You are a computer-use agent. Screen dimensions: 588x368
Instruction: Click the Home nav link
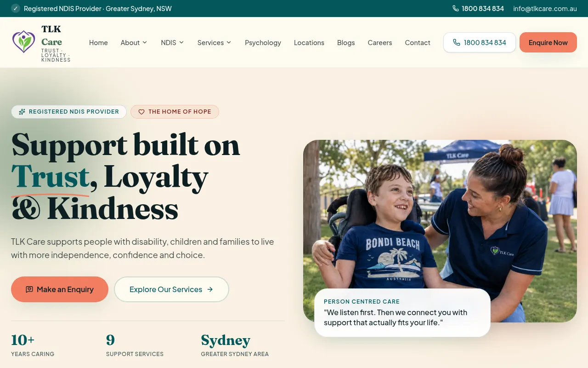[98, 42]
